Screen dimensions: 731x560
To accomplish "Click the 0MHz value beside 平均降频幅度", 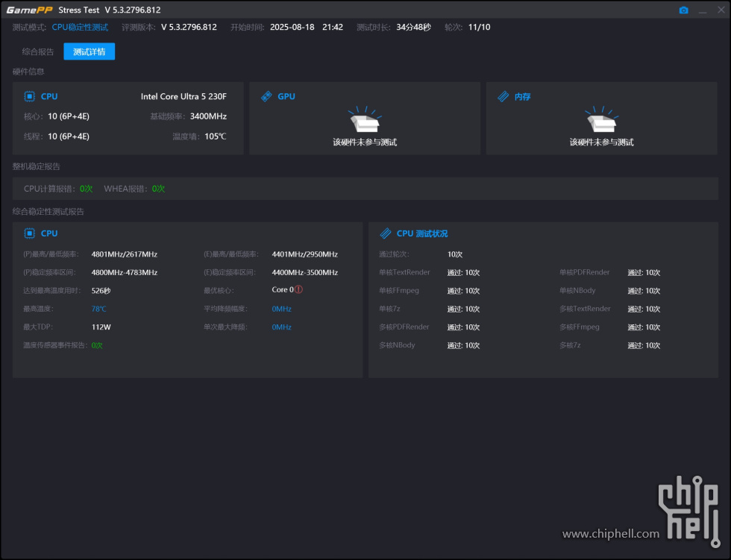I will click(282, 309).
